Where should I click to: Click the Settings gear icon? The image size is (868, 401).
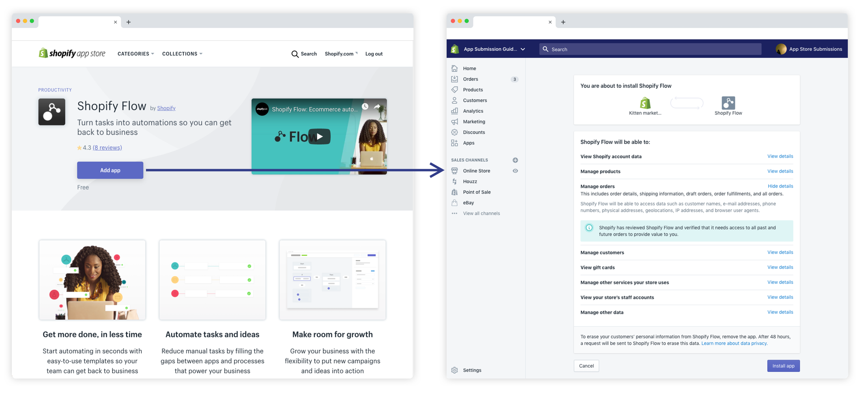point(455,370)
